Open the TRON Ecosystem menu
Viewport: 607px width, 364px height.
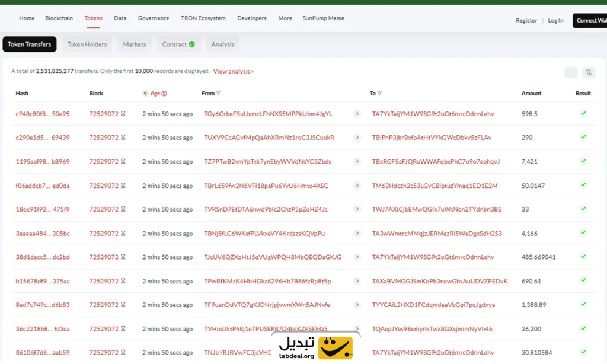click(x=203, y=18)
